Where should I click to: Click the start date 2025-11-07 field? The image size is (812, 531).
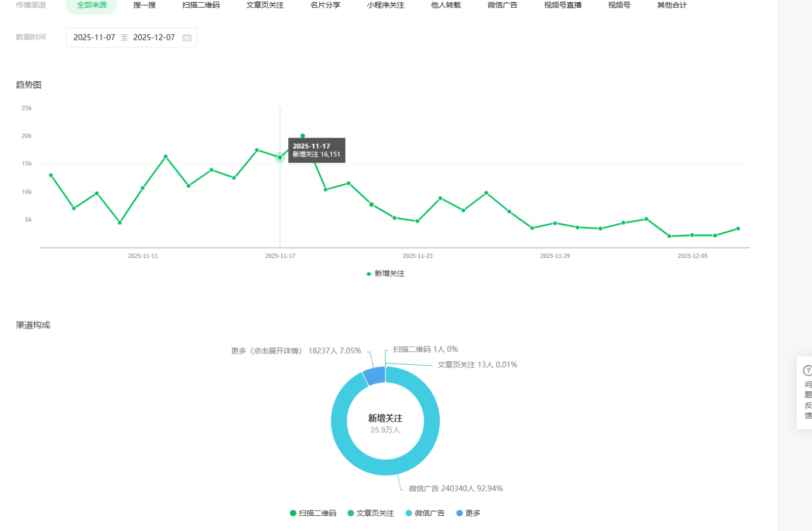94,38
